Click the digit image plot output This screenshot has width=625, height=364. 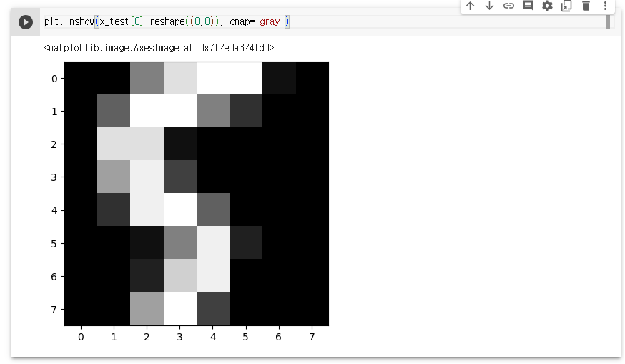[x=197, y=194]
